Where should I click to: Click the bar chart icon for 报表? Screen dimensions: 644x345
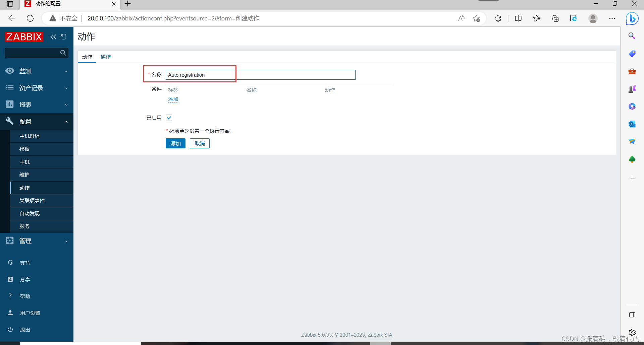(x=10, y=104)
